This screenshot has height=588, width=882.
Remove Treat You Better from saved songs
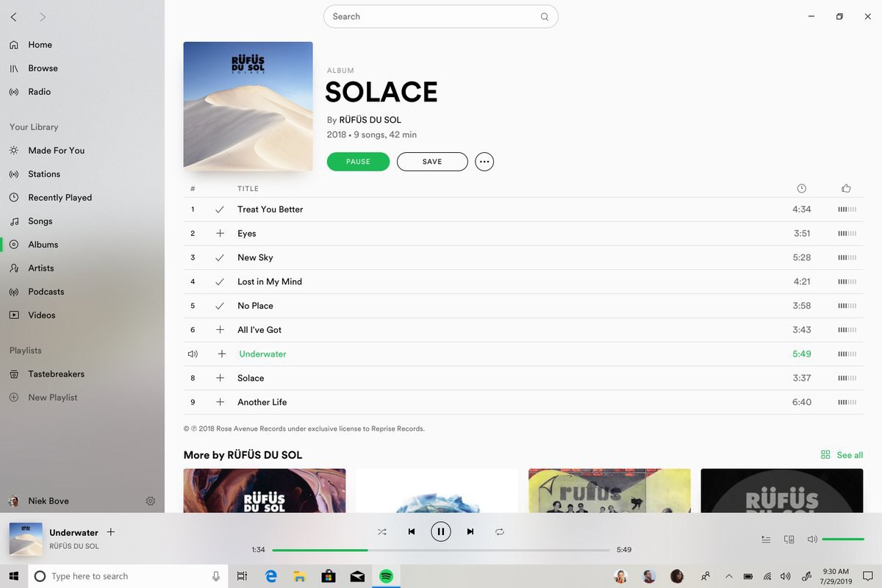[220, 209]
